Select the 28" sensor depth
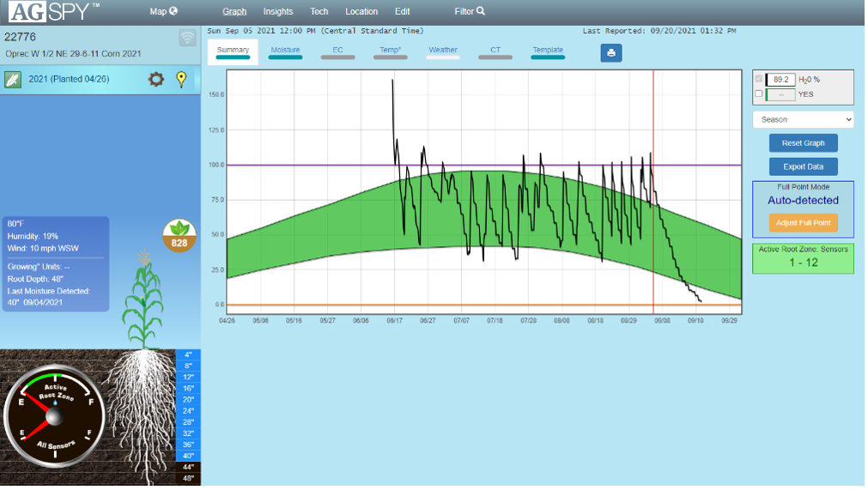The height and width of the screenshot is (490, 868). click(x=189, y=424)
